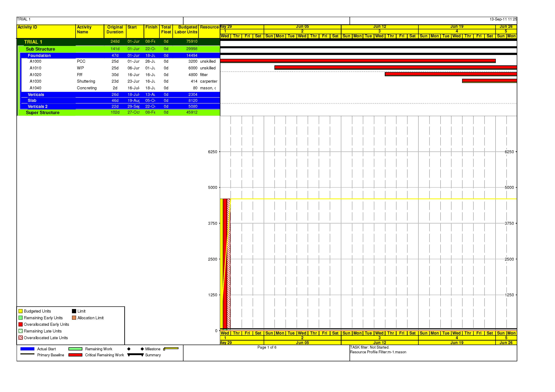
Task: Click the Allocation Limit orange swatch
Action: [74, 318]
